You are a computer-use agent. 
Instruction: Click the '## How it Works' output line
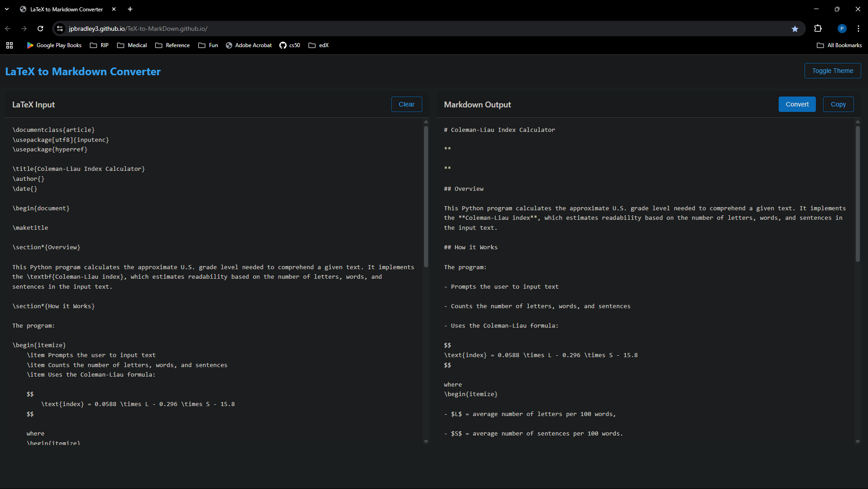tap(471, 247)
